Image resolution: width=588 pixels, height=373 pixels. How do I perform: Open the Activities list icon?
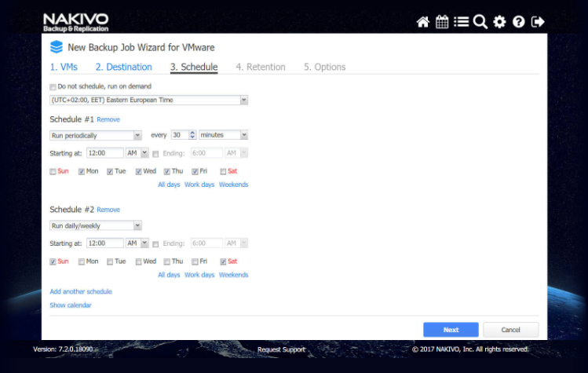tap(462, 22)
